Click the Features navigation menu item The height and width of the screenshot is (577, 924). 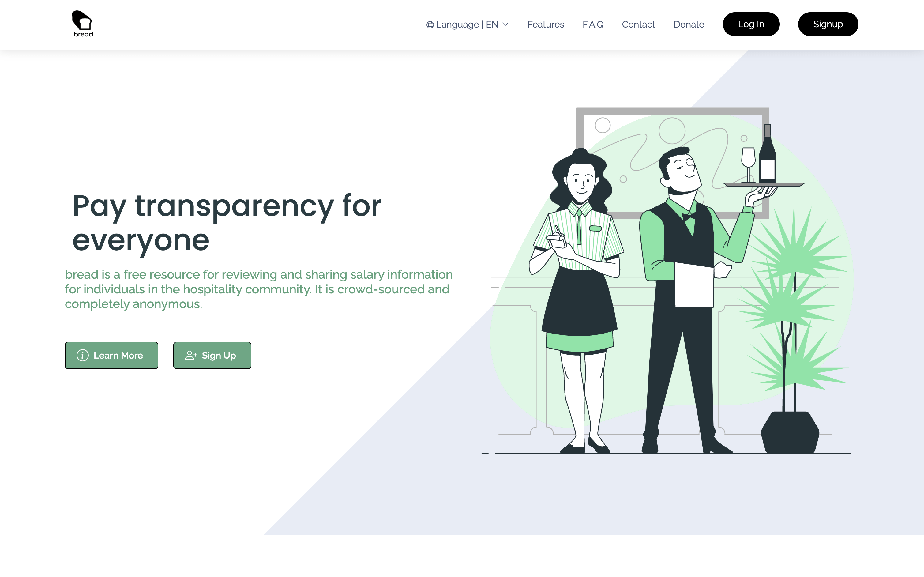(x=545, y=24)
